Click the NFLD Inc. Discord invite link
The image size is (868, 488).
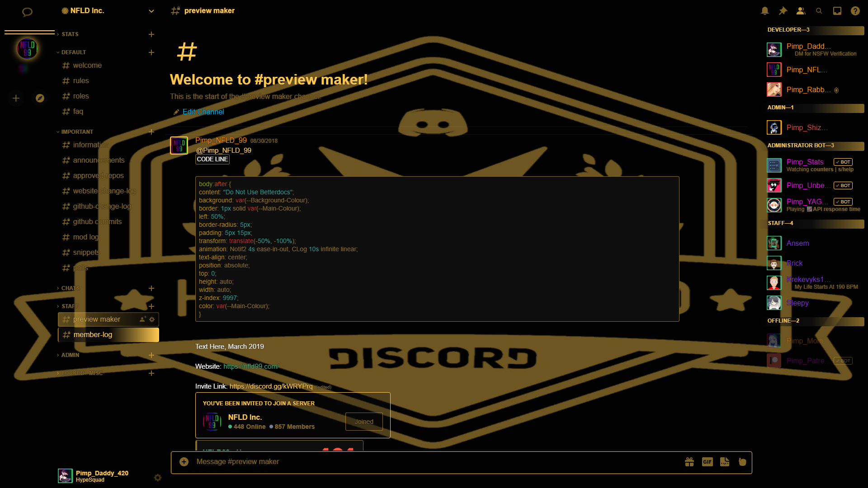coord(271,386)
